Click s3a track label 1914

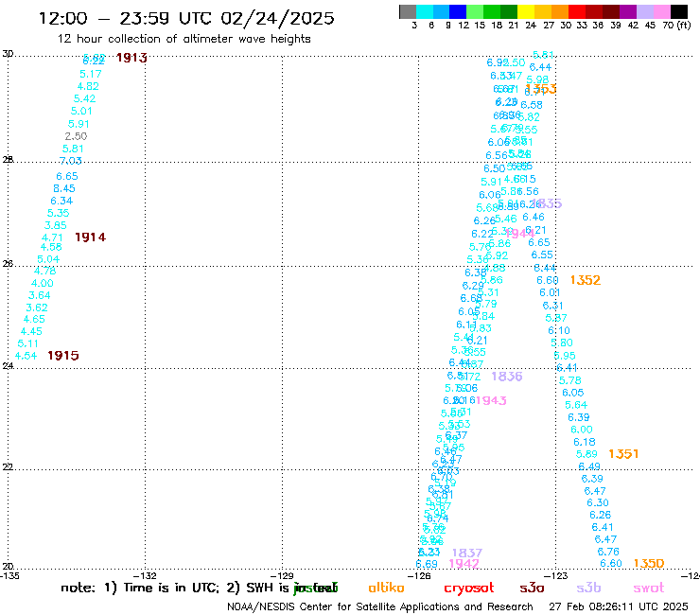pyautogui.click(x=91, y=237)
